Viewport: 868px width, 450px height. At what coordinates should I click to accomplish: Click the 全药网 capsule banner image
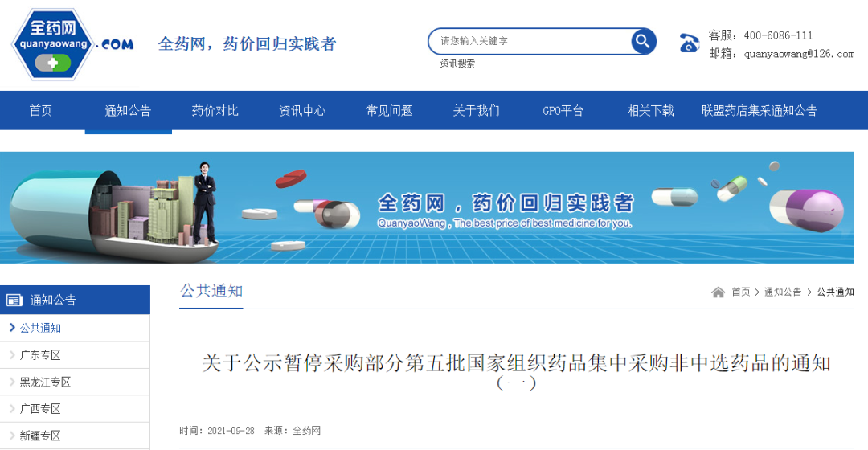click(427, 207)
